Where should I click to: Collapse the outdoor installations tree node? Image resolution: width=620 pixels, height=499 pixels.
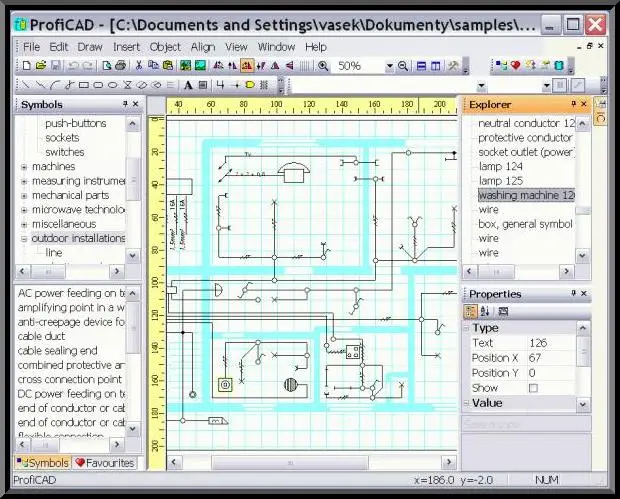tap(24, 239)
